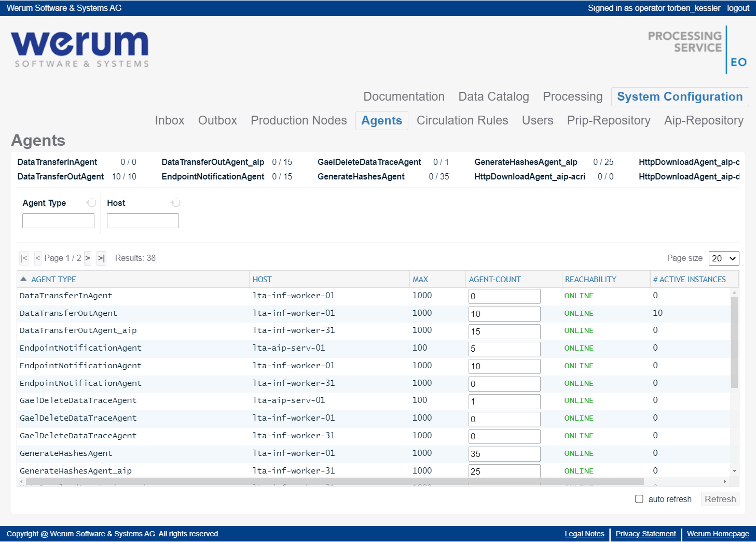
Task: Select the DataTransferOutAgent_aip table row name
Action: (78, 330)
